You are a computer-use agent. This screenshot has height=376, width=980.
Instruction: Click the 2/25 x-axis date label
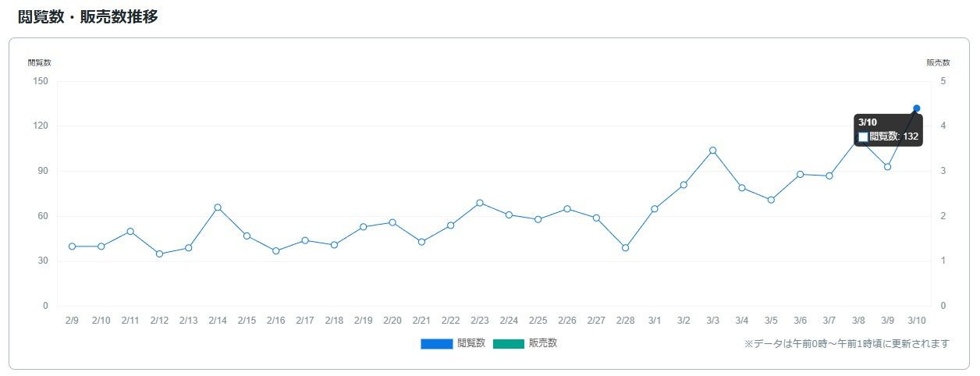coord(538,321)
